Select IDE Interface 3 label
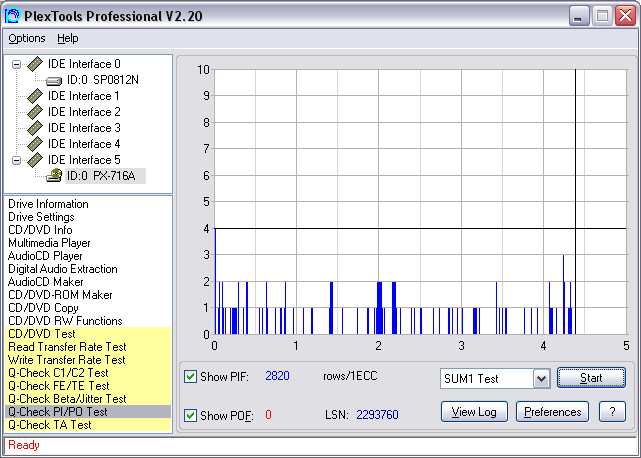The width and height of the screenshot is (641, 458). (84, 128)
